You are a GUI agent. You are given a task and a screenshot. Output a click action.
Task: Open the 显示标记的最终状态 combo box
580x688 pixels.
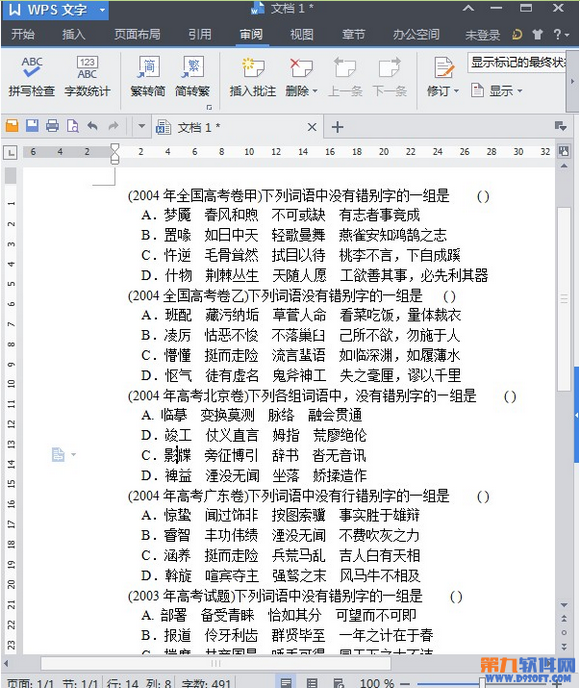(x=516, y=63)
